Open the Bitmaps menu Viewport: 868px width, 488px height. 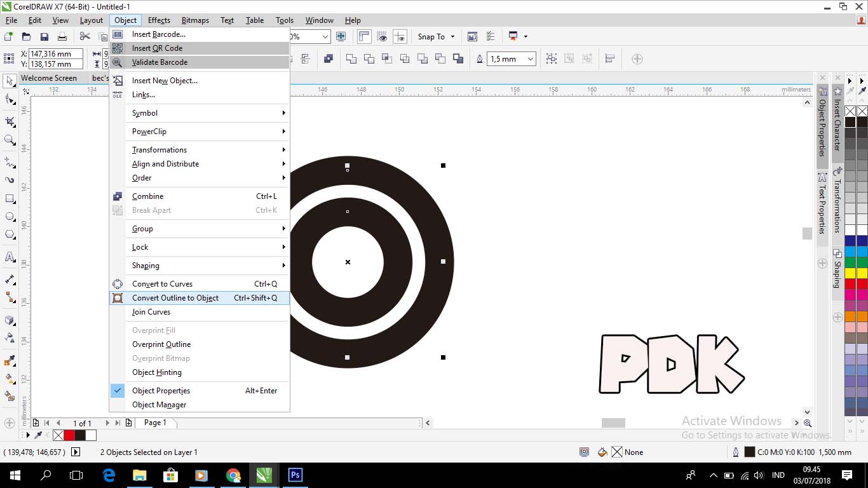tap(195, 20)
